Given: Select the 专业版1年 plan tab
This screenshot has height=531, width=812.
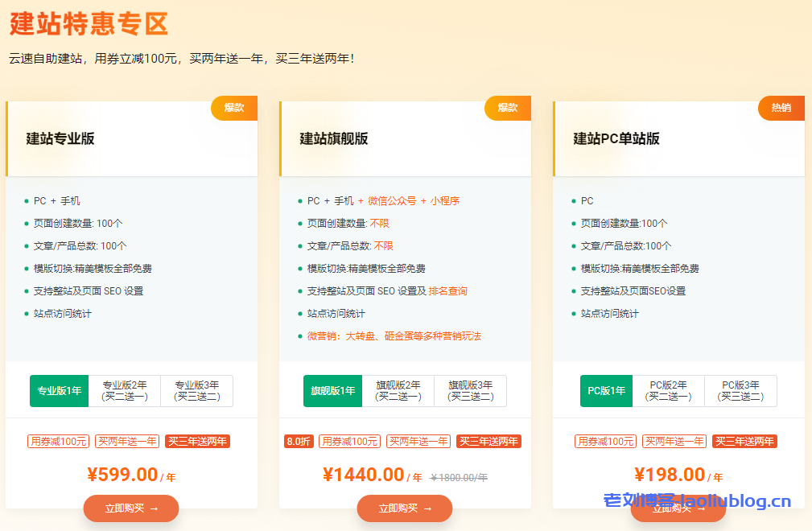Looking at the screenshot, I should (59, 391).
